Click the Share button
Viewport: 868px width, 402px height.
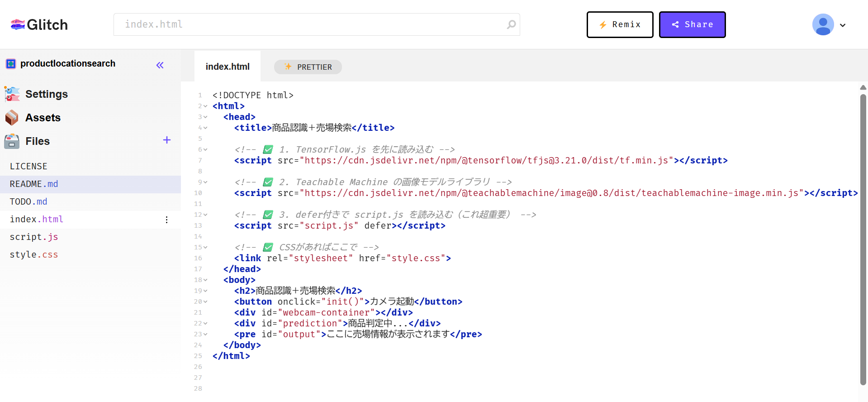(x=692, y=24)
